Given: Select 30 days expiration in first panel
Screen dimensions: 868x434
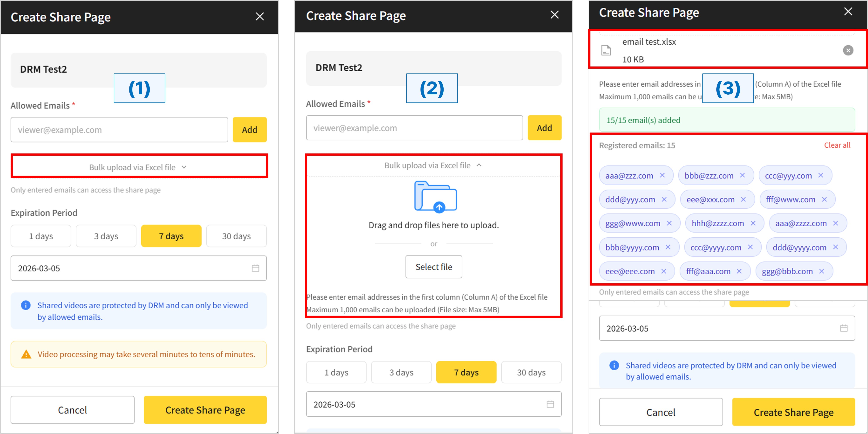Looking at the screenshot, I should [236, 236].
